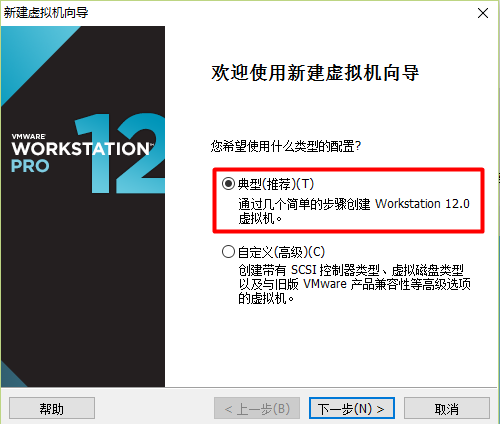This screenshot has width=500, height=424.
Task: Open help with the 帮助 button
Action: click(52, 408)
